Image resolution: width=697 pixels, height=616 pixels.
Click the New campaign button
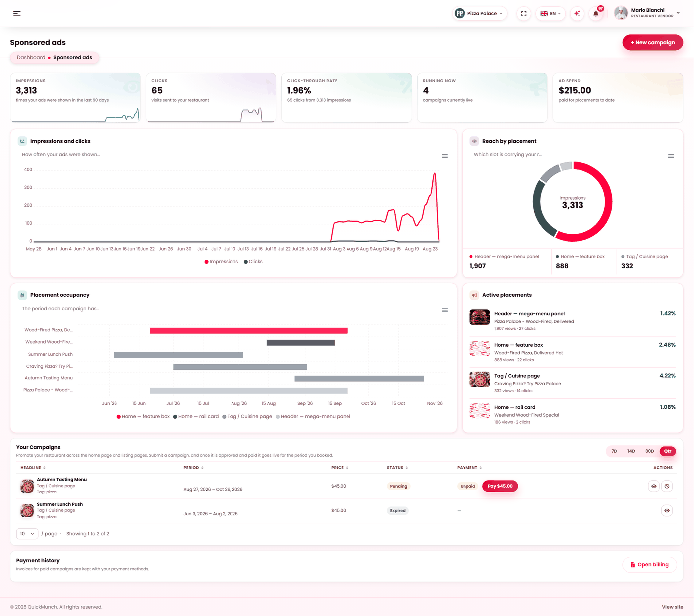(x=653, y=43)
